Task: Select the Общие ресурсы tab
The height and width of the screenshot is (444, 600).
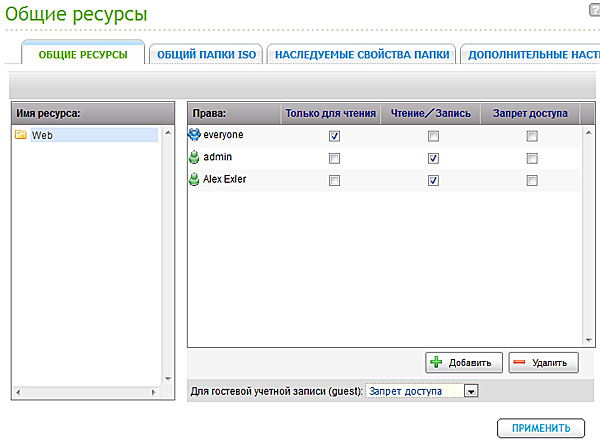Action: (83, 54)
